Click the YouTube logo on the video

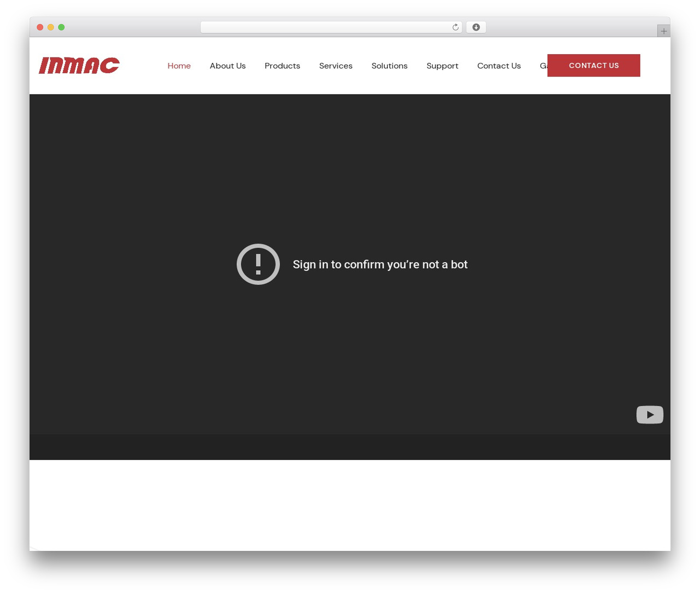coord(650,415)
